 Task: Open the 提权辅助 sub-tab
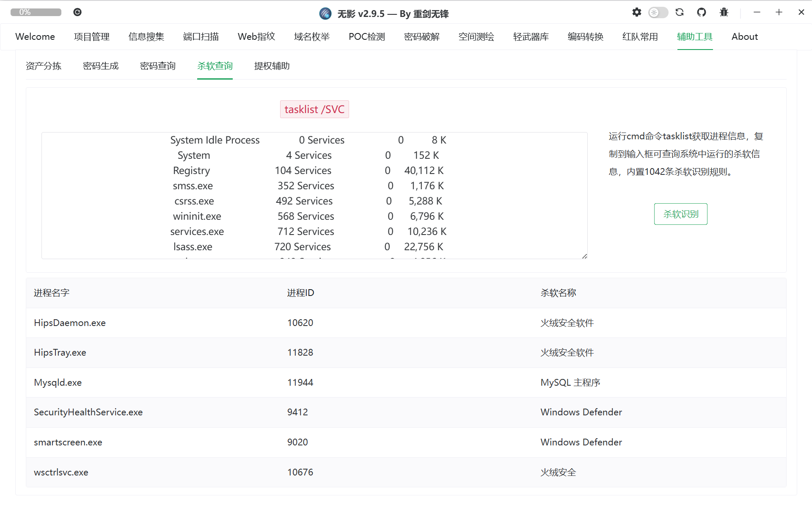272,66
